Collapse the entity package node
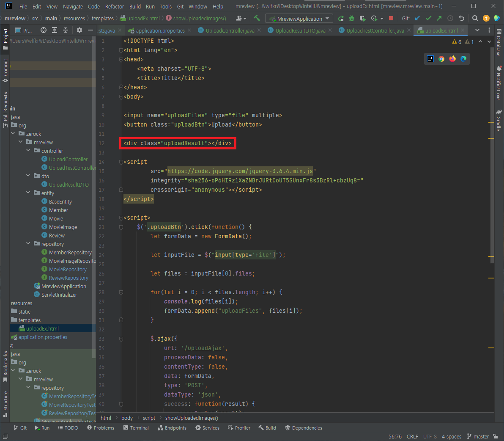Image resolution: width=504 pixels, height=441 pixels. tap(28, 193)
